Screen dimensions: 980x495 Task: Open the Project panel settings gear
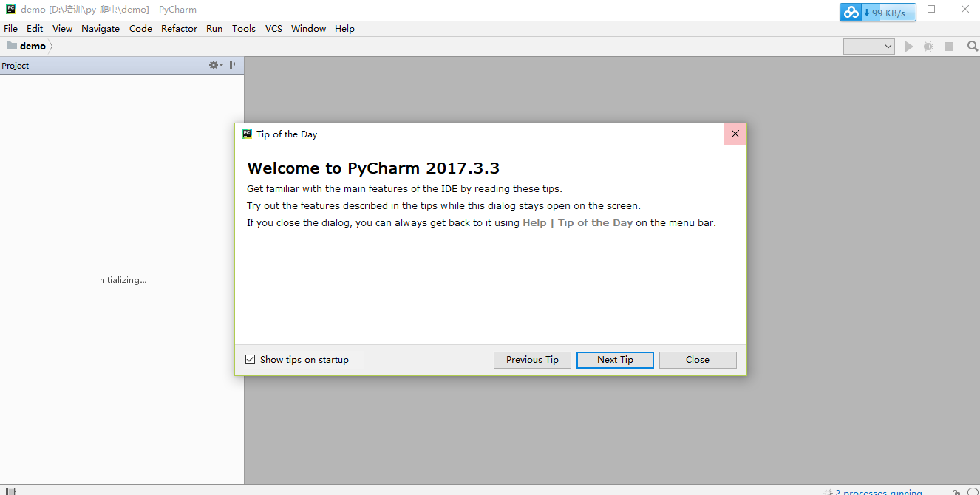216,65
